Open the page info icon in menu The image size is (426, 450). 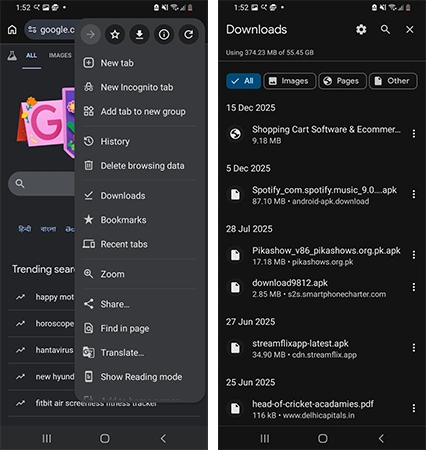point(164,34)
